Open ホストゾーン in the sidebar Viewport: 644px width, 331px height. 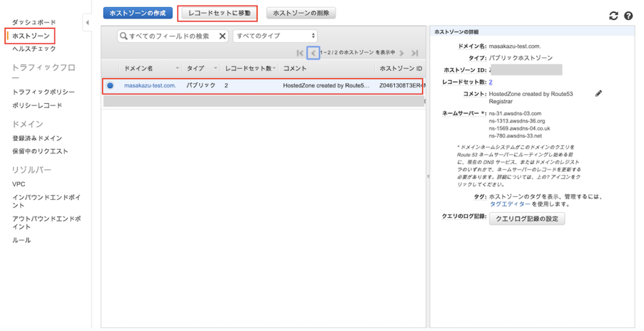[31, 36]
